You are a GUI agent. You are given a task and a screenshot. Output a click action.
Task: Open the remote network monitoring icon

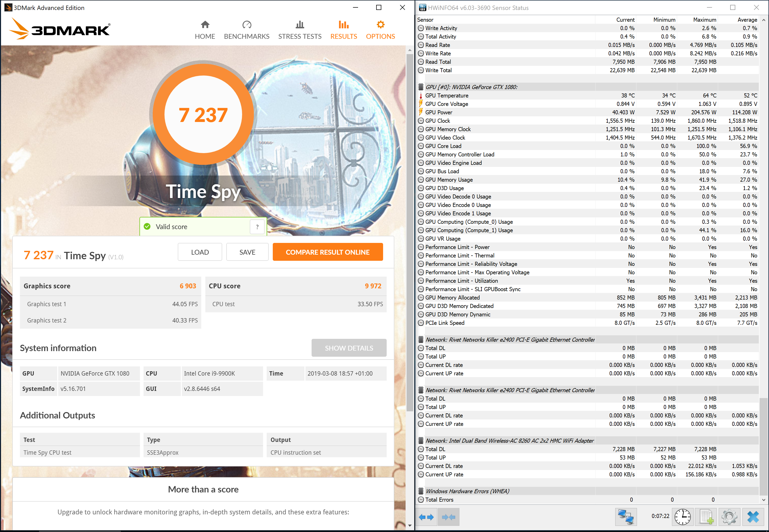coord(625,517)
